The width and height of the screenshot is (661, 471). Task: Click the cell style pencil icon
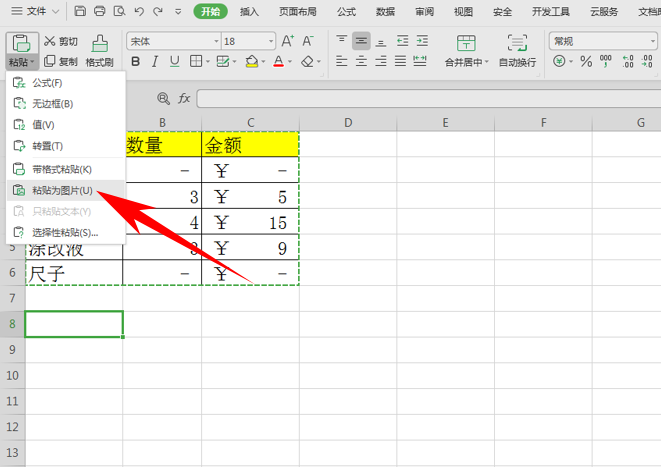click(x=223, y=62)
